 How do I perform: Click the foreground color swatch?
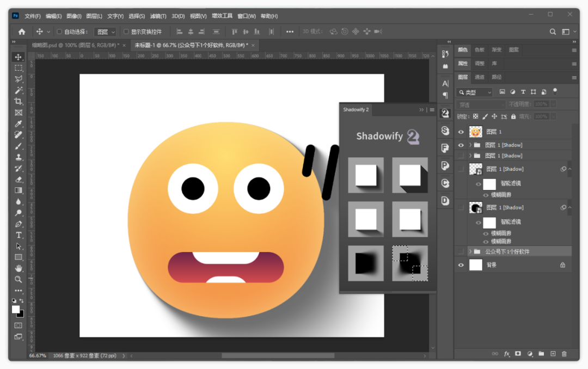(x=16, y=309)
